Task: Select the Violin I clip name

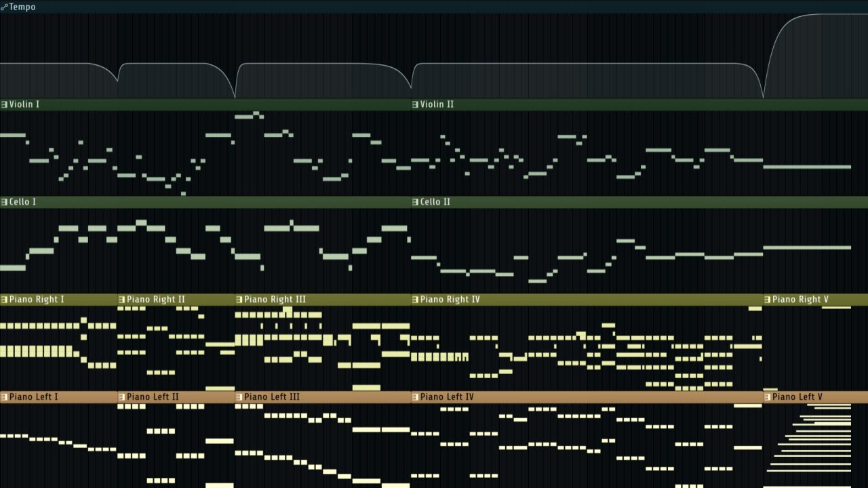Action: (x=24, y=104)
